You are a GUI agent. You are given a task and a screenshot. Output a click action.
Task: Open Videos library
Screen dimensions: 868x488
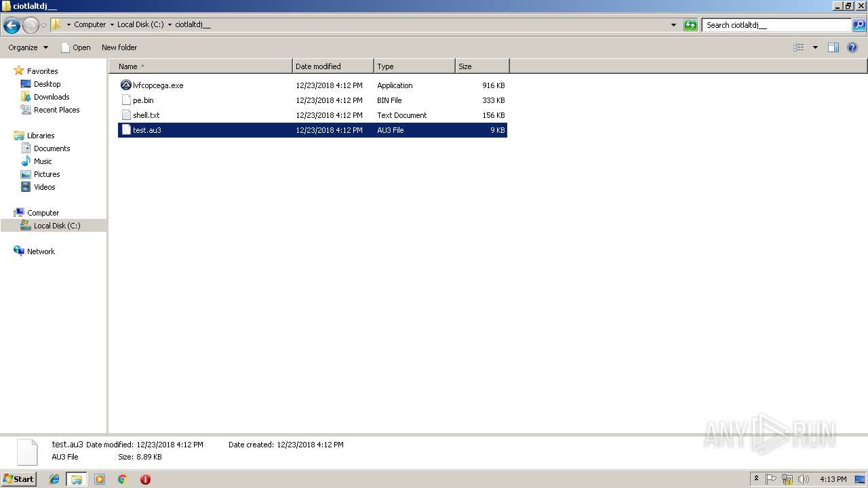(44, 187)
